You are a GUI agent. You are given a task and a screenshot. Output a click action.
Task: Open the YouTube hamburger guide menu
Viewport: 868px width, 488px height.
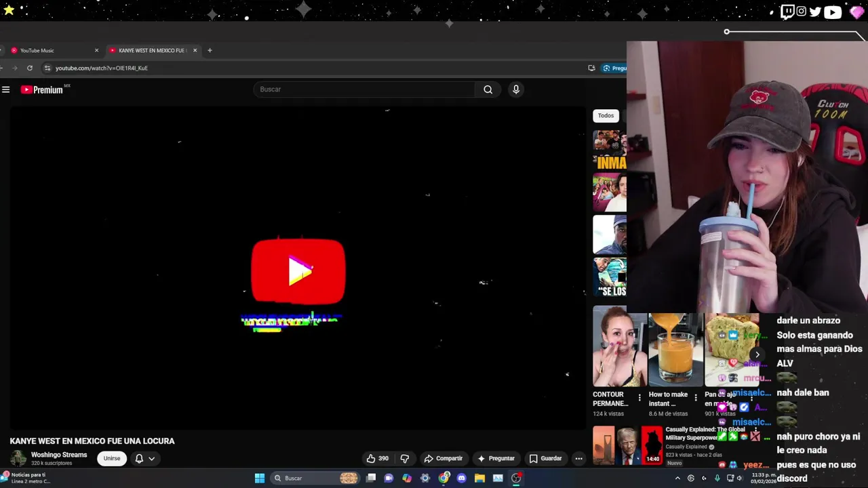(5, 89)
